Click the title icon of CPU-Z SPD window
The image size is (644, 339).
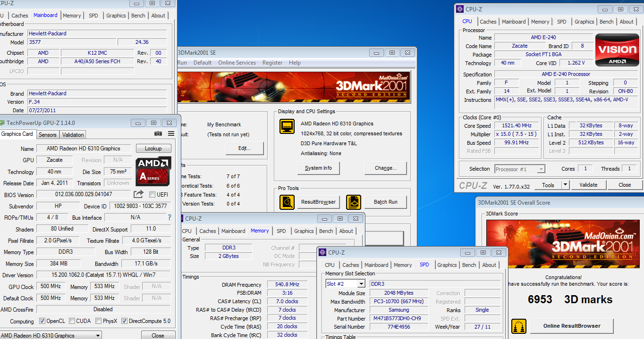[323, 253]
